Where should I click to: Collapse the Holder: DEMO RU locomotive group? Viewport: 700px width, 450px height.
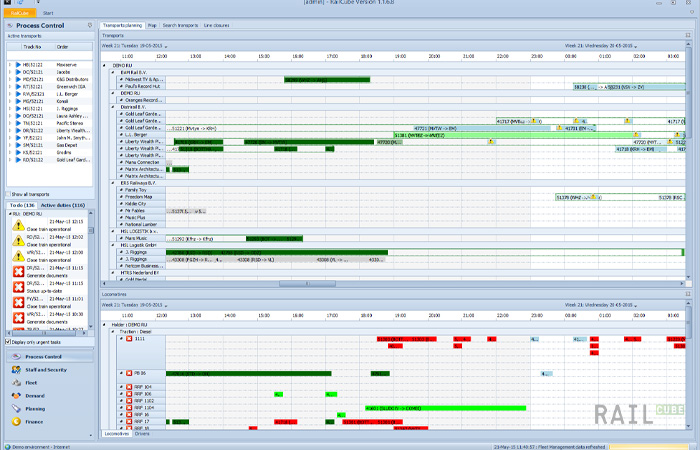pyautogui.click(x=104, y=325)
